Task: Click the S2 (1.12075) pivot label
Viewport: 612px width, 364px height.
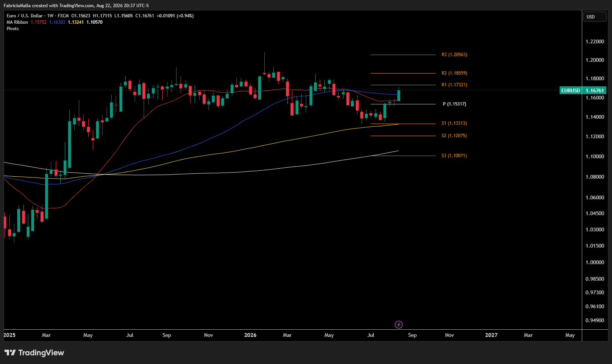Action: [x=454, y=136]
